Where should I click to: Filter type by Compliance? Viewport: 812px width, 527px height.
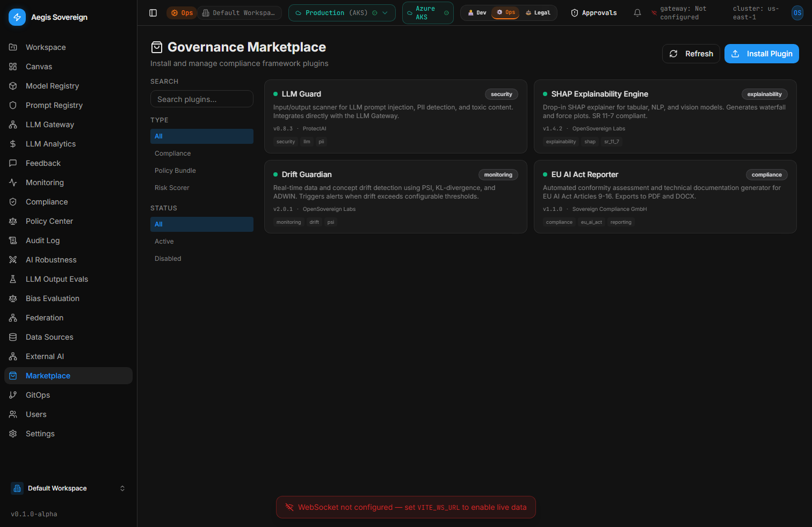pyautogui.click(x=202, y=153)
